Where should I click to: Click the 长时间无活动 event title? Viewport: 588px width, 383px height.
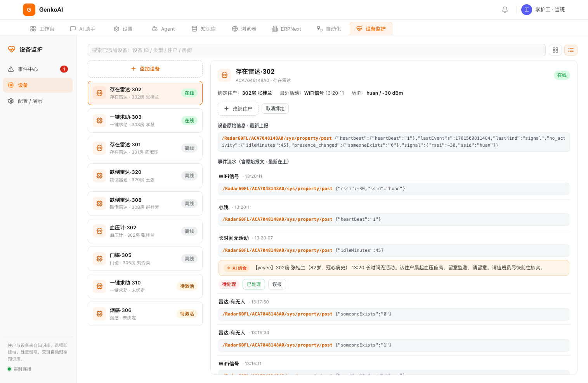point(234,238)
